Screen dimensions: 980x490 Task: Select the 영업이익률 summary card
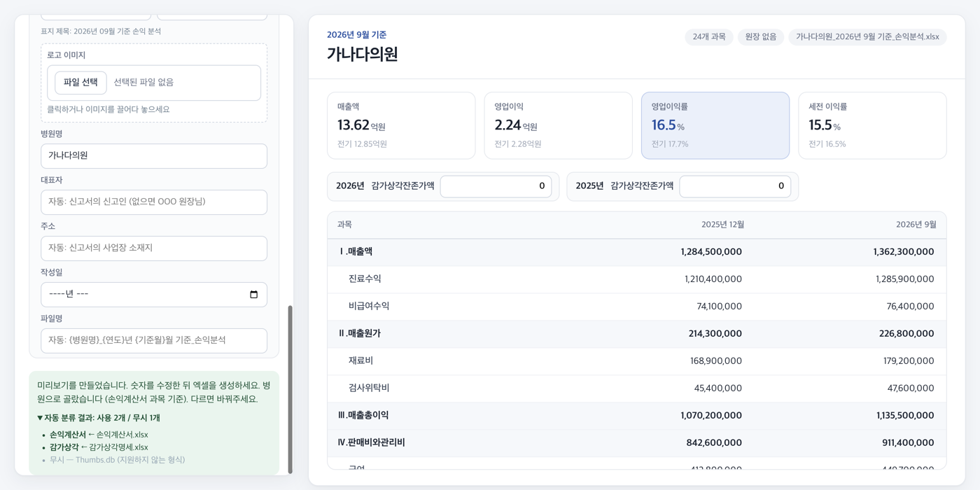715,125
